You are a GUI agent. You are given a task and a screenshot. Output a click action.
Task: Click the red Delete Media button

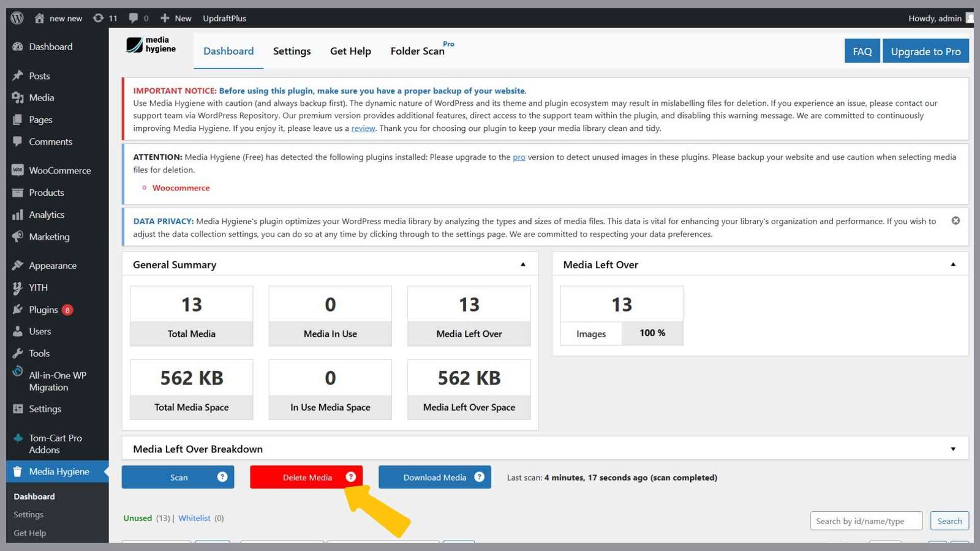(306, 477)
